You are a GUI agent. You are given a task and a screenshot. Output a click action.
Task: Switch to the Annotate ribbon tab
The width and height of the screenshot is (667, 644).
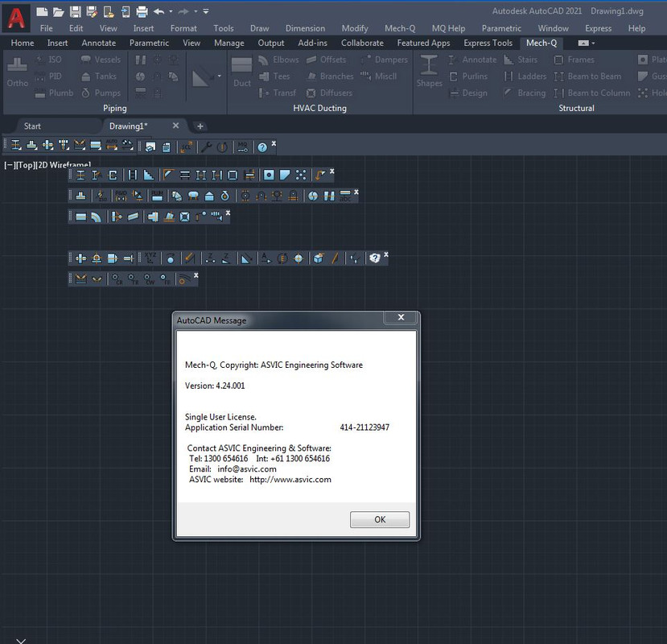click(x=99, y=43)
